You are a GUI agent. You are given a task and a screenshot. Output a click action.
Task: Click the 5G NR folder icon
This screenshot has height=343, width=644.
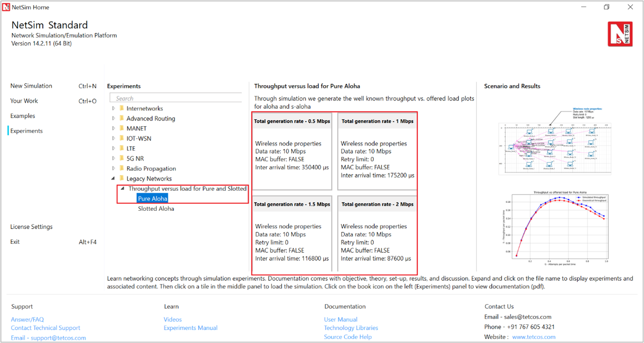point(121,159)
